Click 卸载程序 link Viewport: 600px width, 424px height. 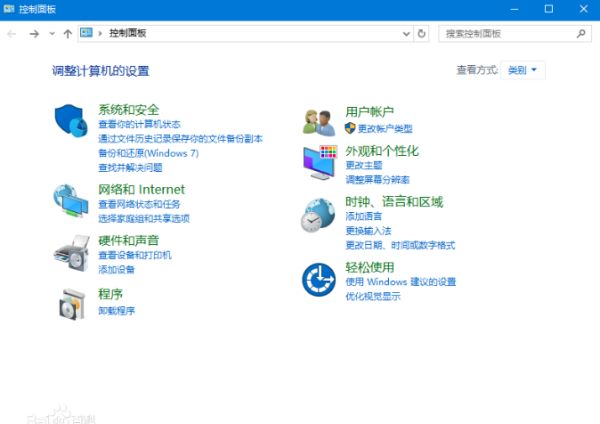pos(116,310)
